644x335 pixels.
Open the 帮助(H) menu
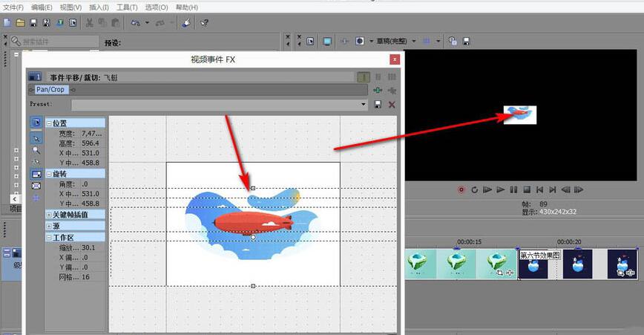click(187, 7)
